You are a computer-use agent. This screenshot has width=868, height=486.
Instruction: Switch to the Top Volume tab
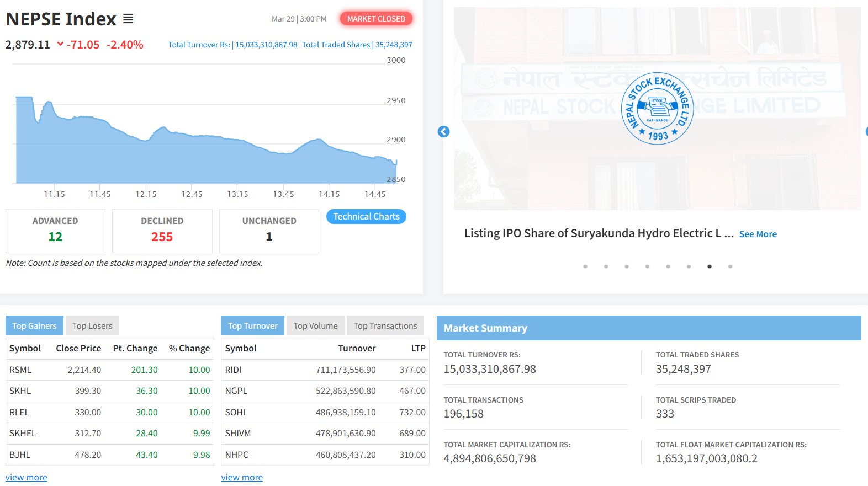[315, 326]
